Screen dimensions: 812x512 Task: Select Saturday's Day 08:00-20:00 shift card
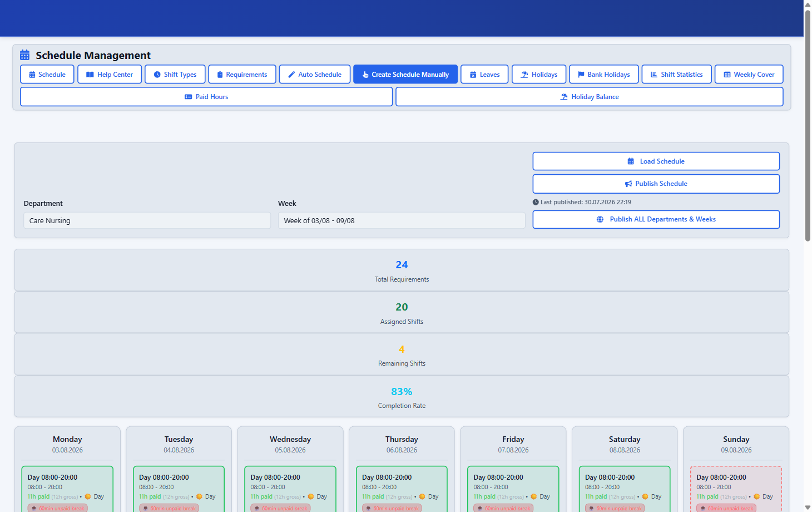click(x=625, y=489)
